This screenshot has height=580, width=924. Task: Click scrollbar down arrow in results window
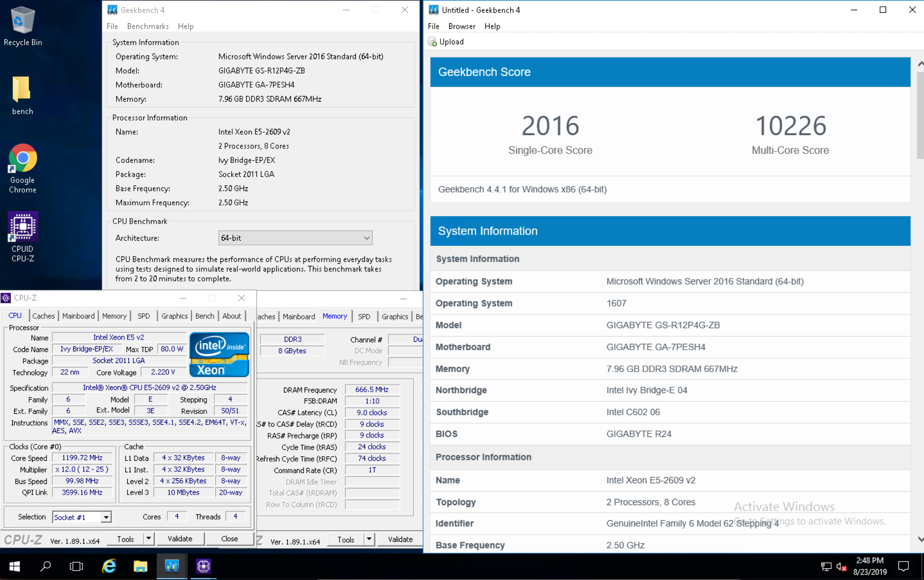[920, 539]
